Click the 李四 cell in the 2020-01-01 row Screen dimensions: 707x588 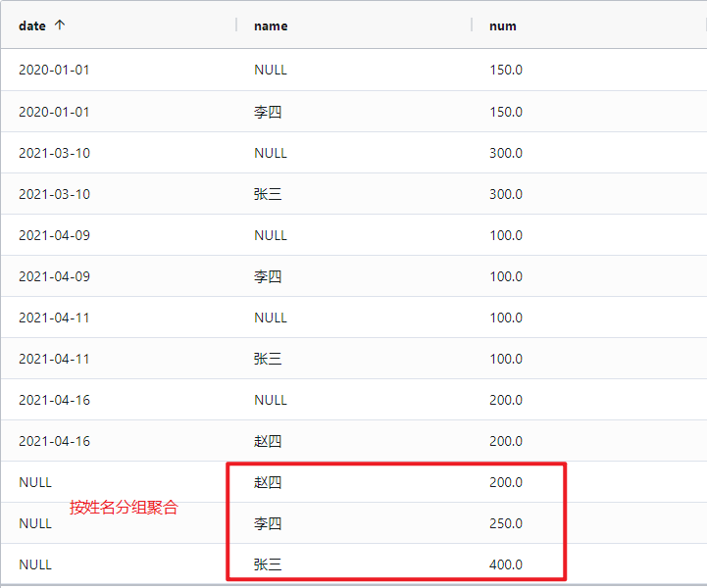[x=267, y=112]
